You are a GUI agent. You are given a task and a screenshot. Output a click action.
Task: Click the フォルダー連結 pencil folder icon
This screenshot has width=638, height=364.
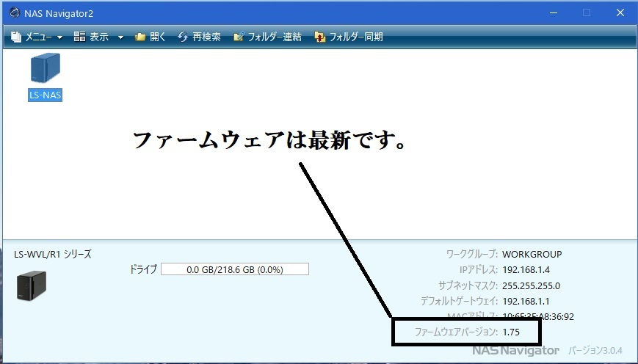tap(239, 37)
